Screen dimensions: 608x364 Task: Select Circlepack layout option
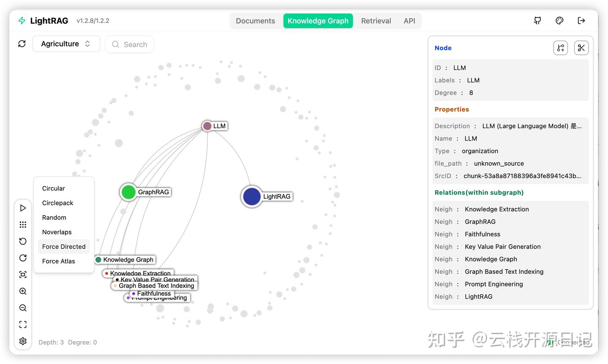pos(57,203)
